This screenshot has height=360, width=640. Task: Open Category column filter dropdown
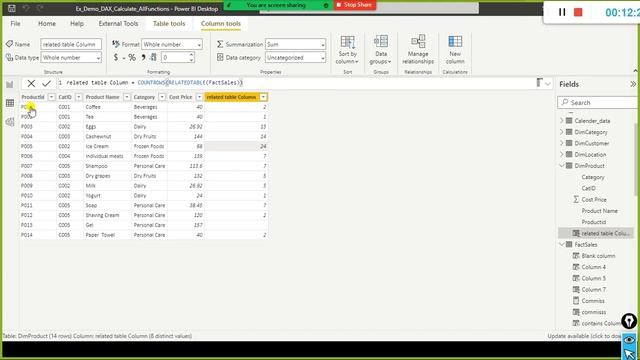coord(162,97)
